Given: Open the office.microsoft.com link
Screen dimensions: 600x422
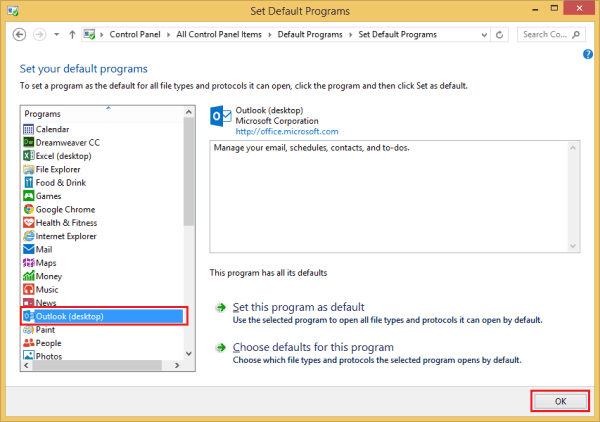Looking at the screenshot, I should click(287, 131).
